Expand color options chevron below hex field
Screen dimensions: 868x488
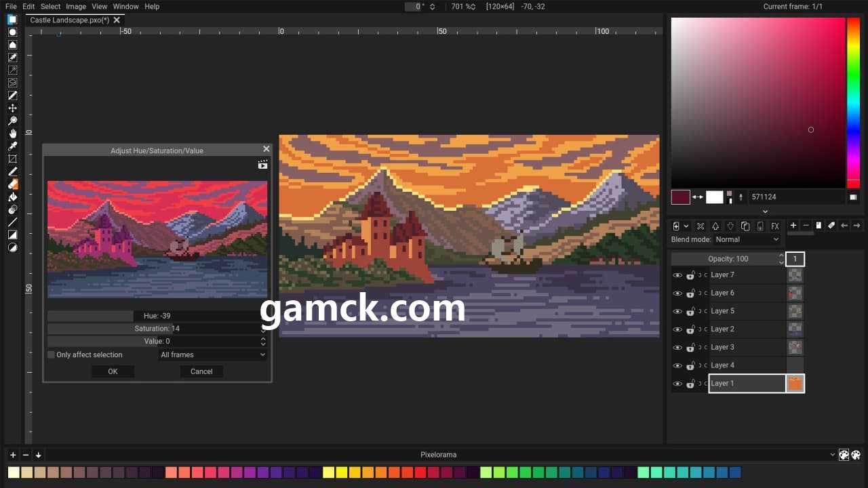(x=765, y=211)
